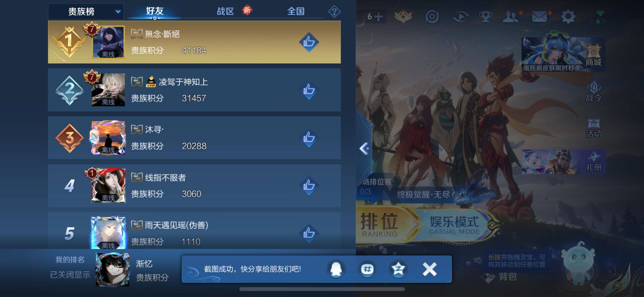644x297 pixels.
Task: Like the first-ranked player 無念·斷絕
Action: 309,42
